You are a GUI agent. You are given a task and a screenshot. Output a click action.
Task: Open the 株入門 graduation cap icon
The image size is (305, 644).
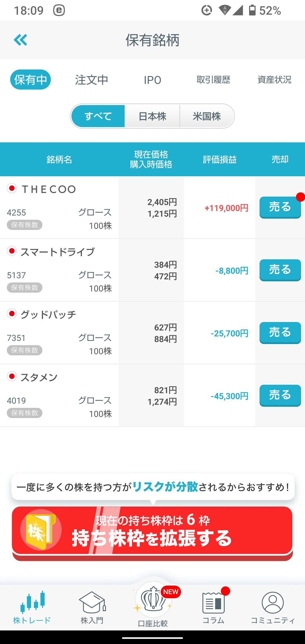point(92,602)
